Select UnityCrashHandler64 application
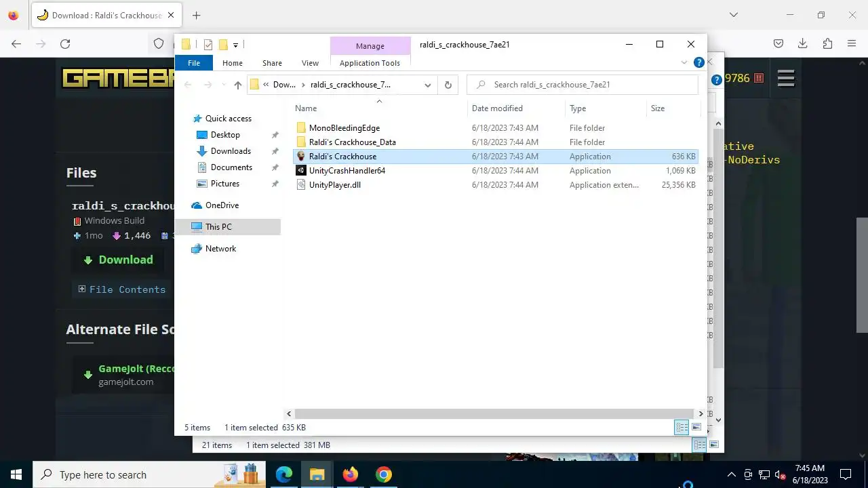 [347, 171]
